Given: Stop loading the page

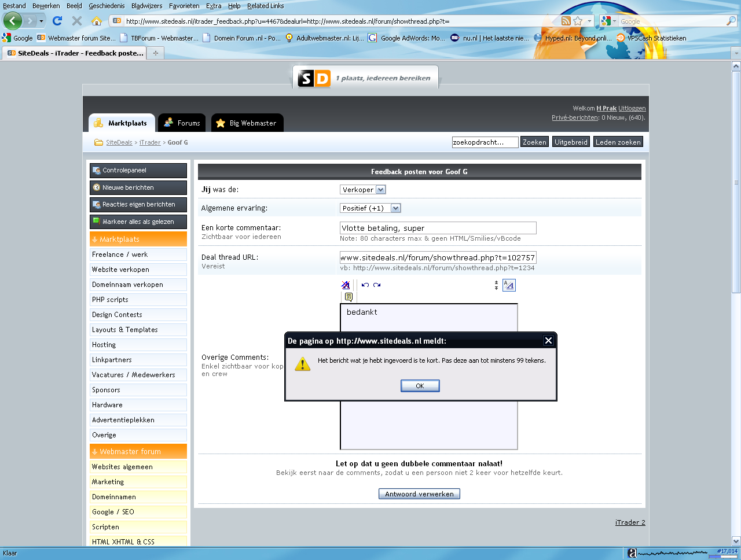Looking at the screenshot, I should click(76, 21).
